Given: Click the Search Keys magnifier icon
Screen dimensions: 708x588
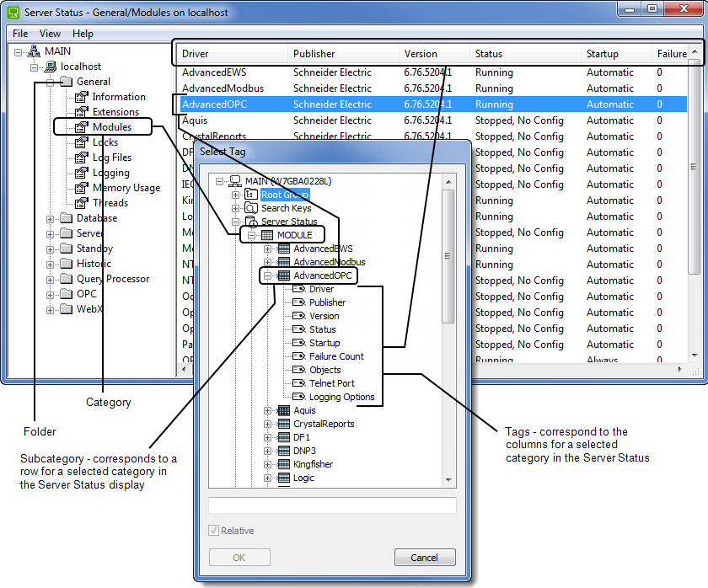Looking at the screenshot, I should pyautogui.click(x=251, y=208).
